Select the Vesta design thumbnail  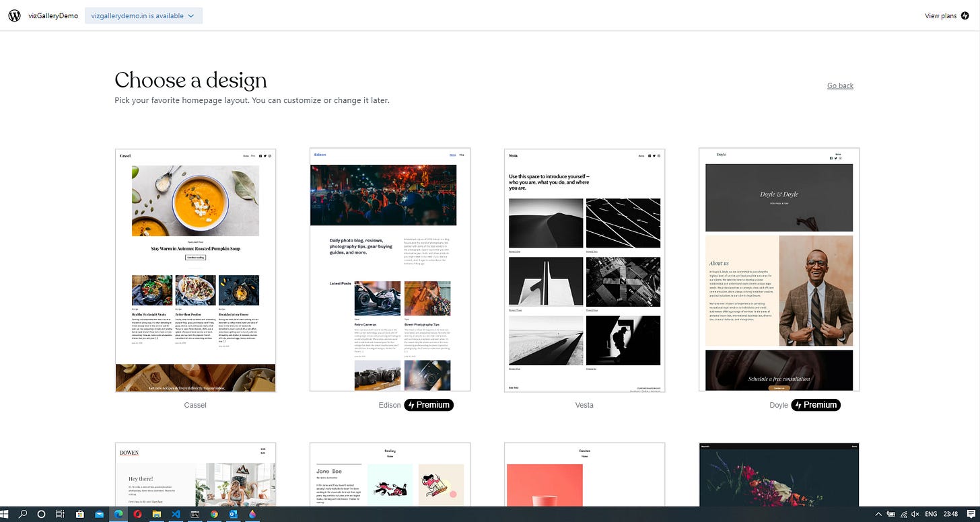pos(584,270)
